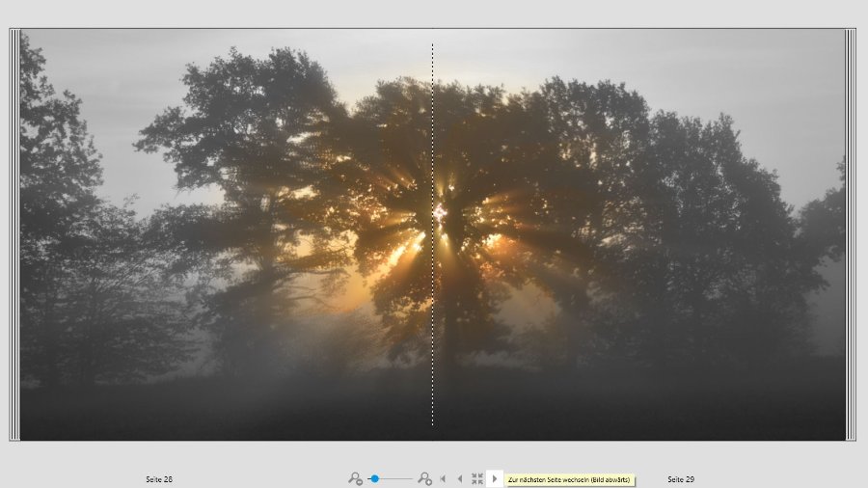Go to the next page arrow

[495, 478]
